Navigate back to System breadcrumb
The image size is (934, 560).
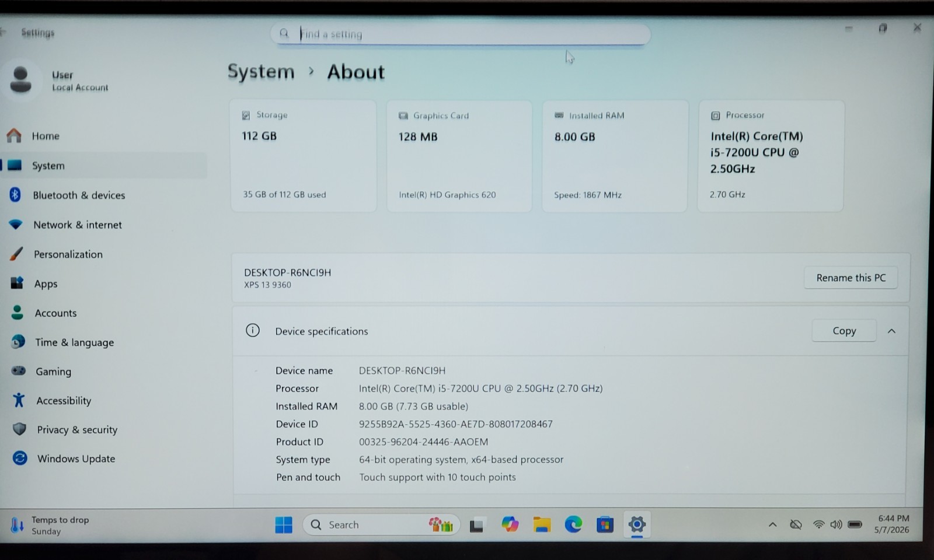pyautogui.click(x=261, y=71)
